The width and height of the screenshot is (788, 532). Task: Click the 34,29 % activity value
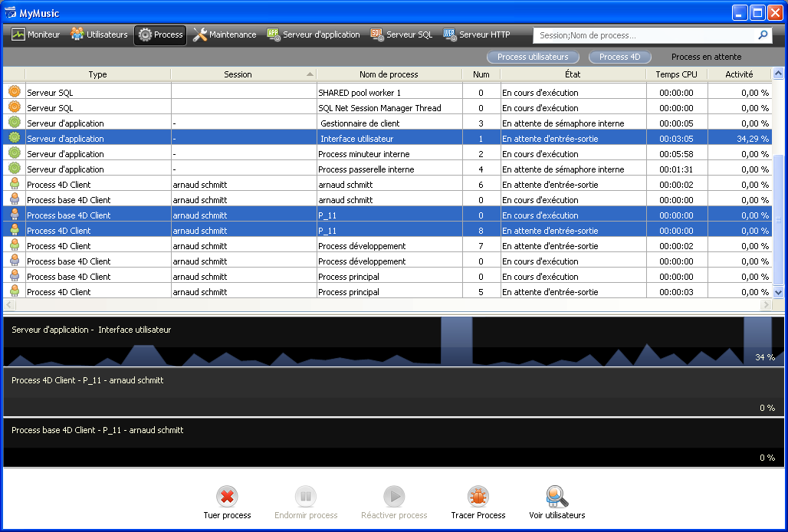tap(752, 139)
